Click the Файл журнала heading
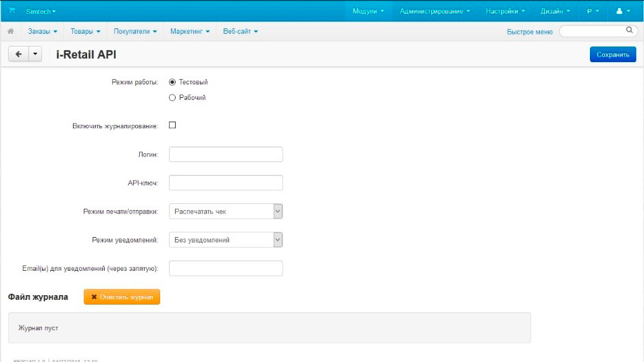 pos(38,297)
